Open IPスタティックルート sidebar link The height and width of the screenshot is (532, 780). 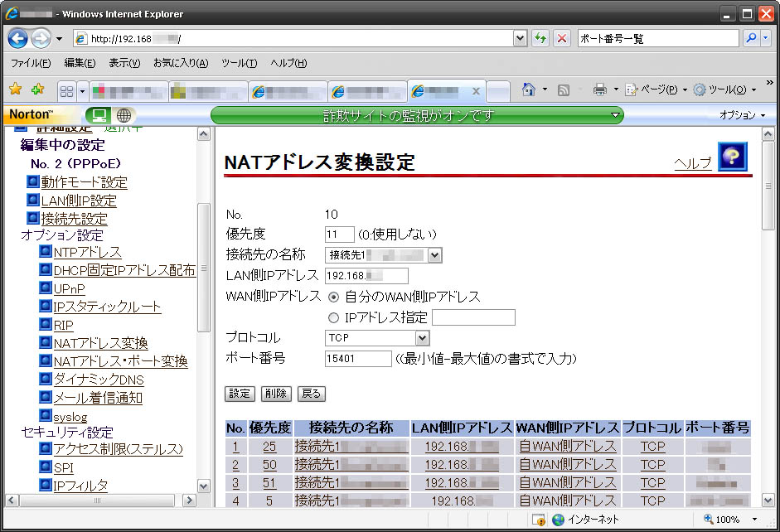tap(107, 307)
